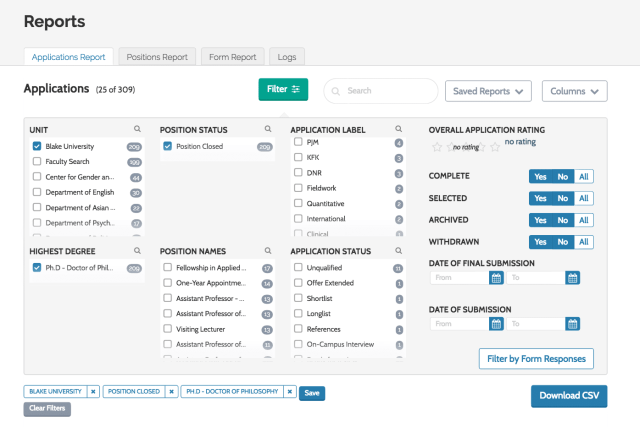Set Archived filter to Yes
This screenshot has height=427, width=640.
coord(540,220)
